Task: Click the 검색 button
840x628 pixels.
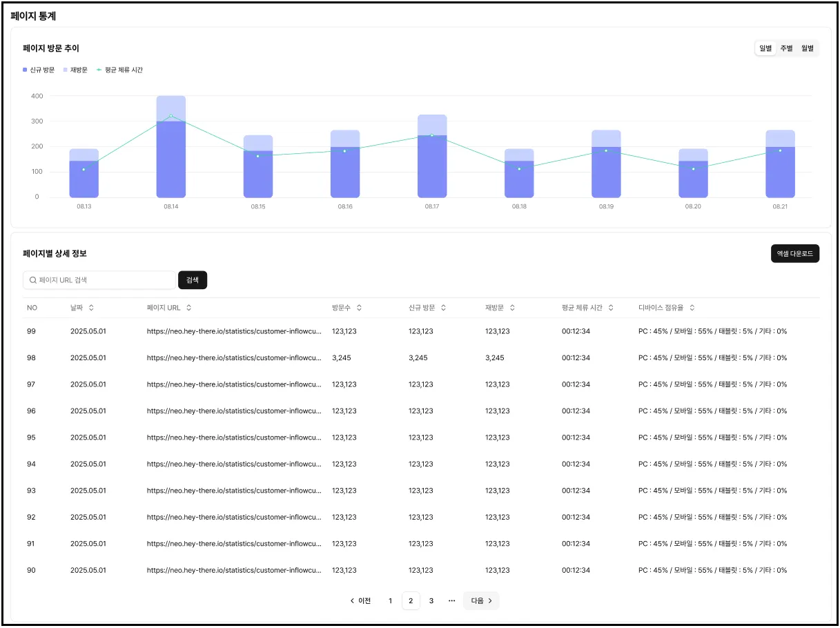Action: [193, 280]
